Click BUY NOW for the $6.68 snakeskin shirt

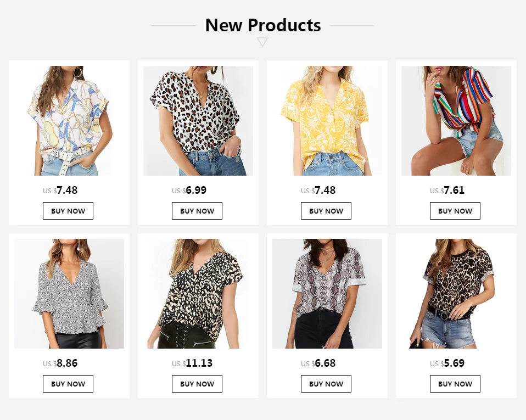point(326,384)
